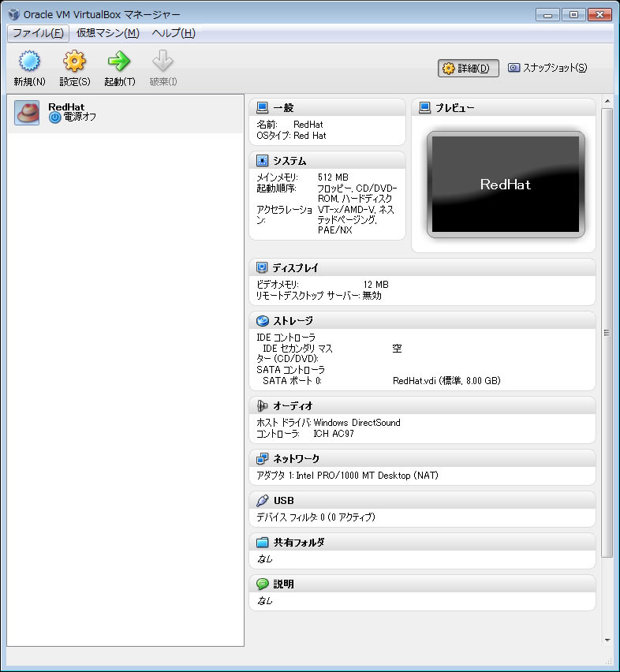Click the ネットワーク section network icon
The height and width of the screenshot is (672, 620).
tap(263, 458)
